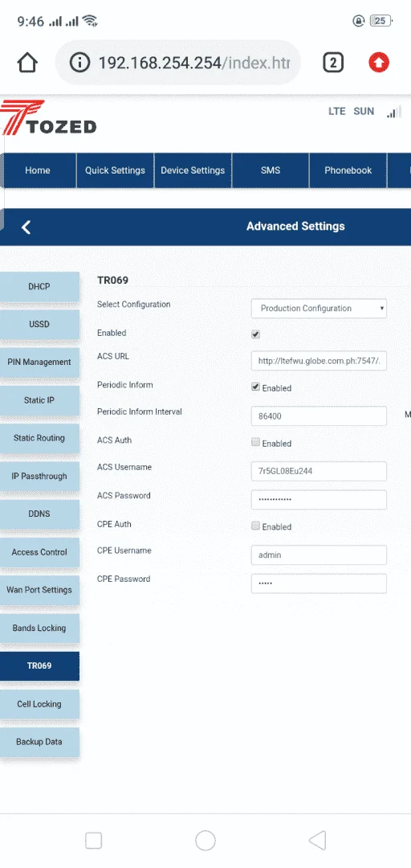Tap the browser home icon
Image resolution: width=411 pixels, height=868 pixels.
point(27,63)
